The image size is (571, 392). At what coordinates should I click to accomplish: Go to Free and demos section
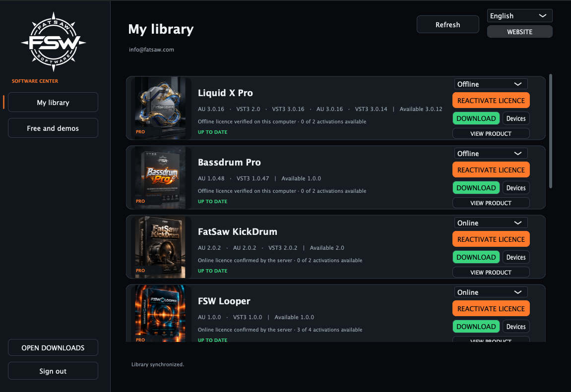coord(53,128)
